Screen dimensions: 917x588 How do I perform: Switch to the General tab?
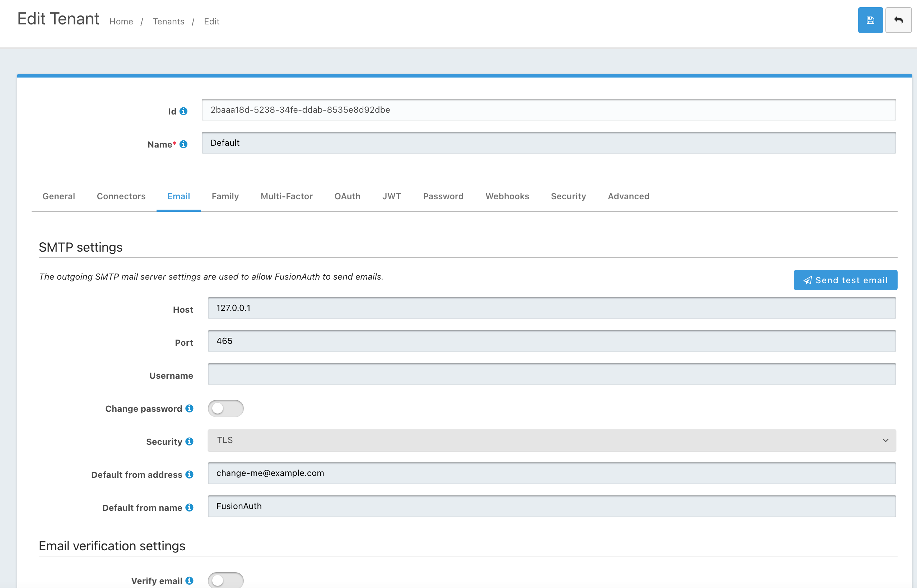[59, 196]
